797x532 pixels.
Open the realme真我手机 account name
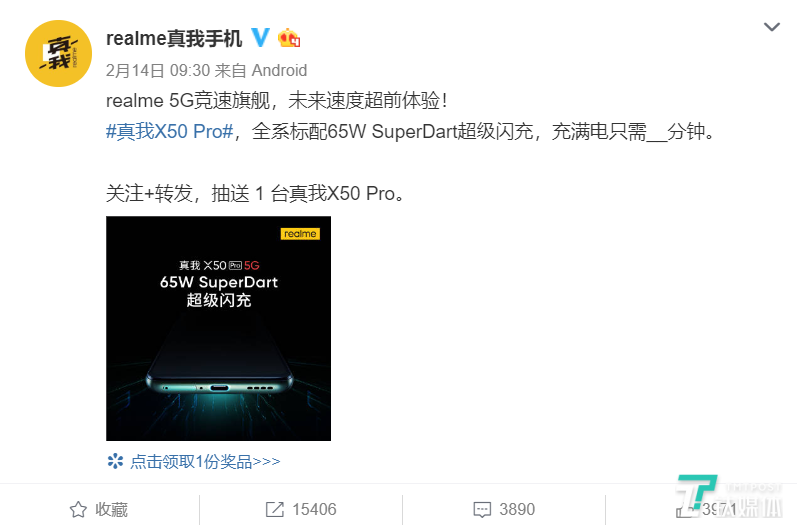tap(174, 39)
